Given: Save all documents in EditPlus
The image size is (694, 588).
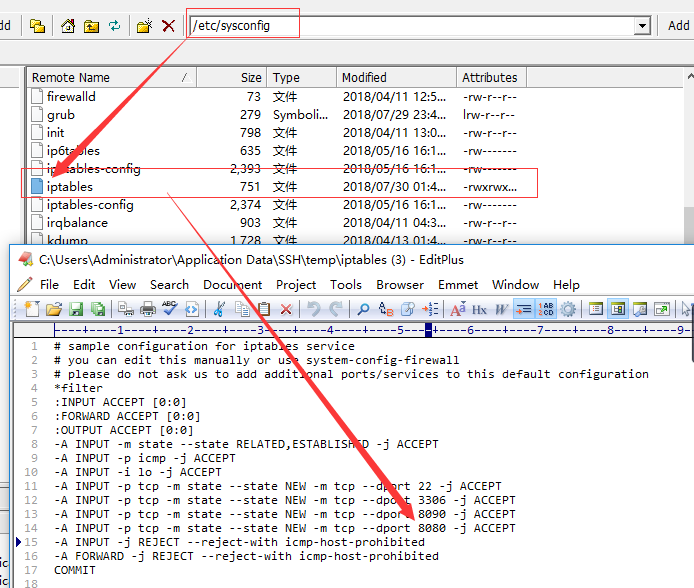Looking at the screenshot, I should (x=98, y=309).
